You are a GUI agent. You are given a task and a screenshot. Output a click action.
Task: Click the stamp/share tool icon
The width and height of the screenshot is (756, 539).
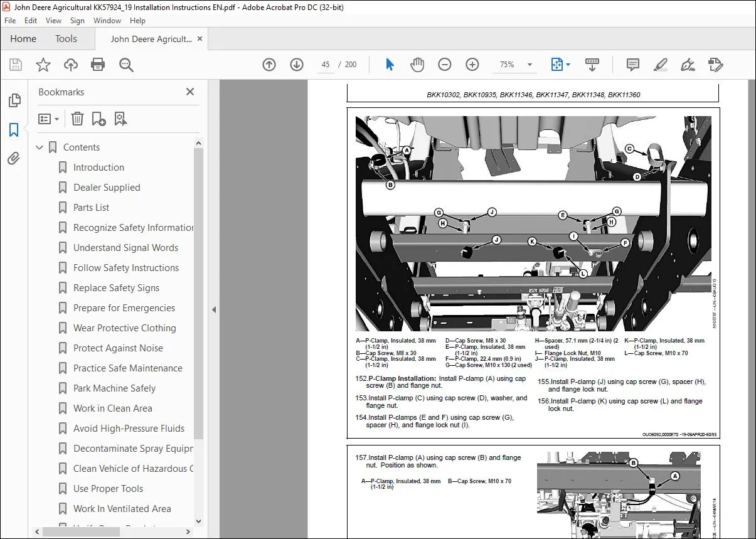coord(715,65)
